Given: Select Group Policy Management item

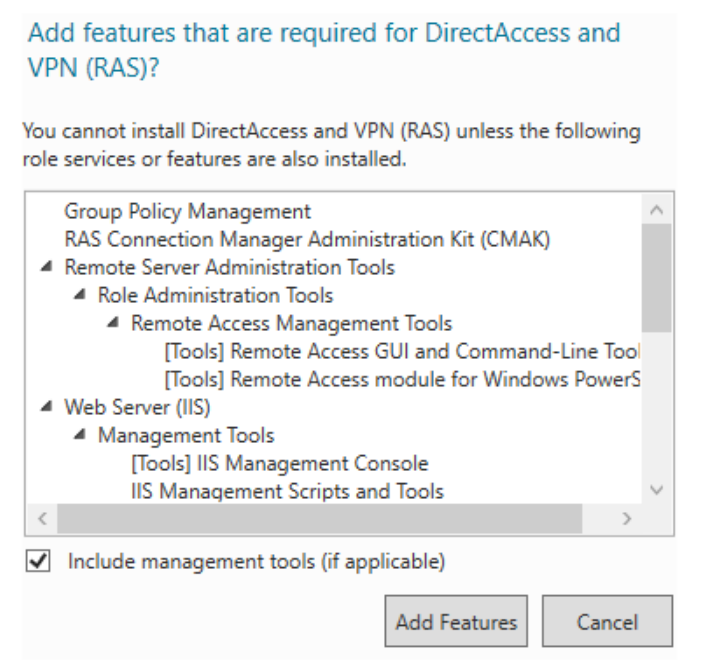Looking at the screenshot, I should tap(188, 212).
